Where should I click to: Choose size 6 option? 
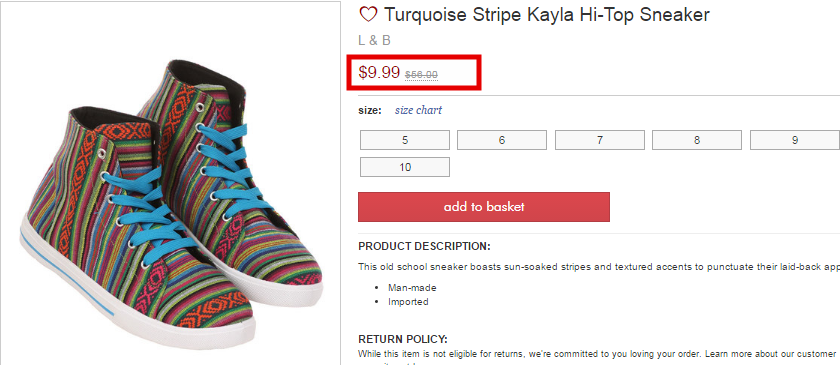(501, 140)
